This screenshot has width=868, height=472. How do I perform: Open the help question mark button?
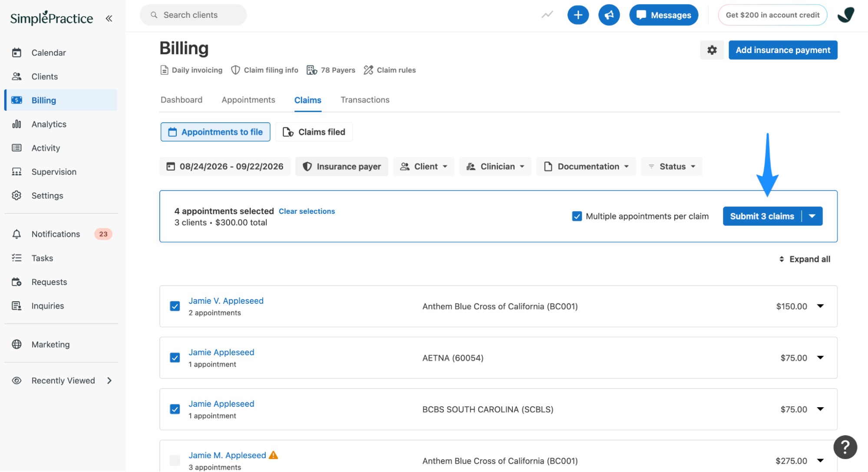click(x=845, y=447)
